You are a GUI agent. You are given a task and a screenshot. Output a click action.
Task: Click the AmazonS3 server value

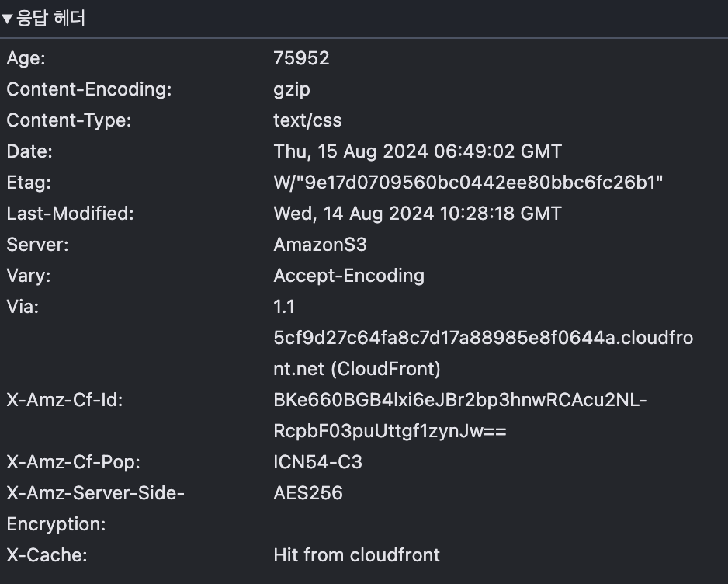[320, 245]
